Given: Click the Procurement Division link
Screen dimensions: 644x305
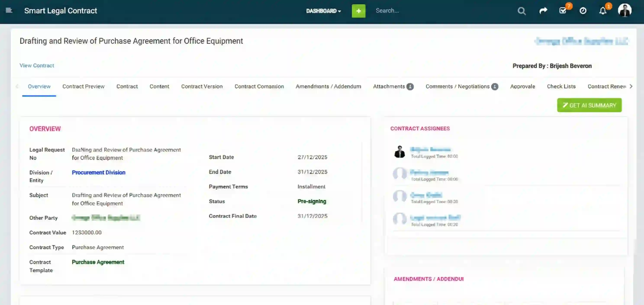Looking at the screenshot, I should [98, 172].
